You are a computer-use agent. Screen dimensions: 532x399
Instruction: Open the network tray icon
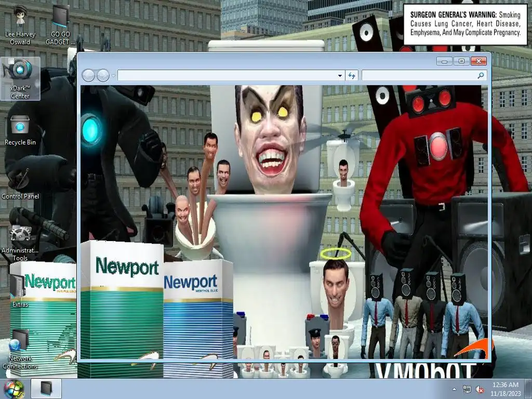(x=467, y=390)
